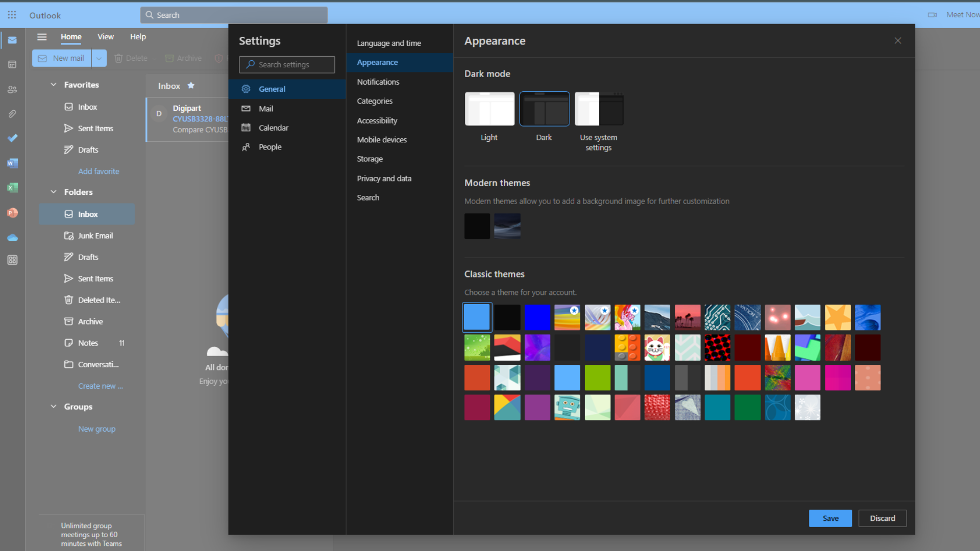Click New mail button
980x551 pixels.
click(x=62, y=58)
